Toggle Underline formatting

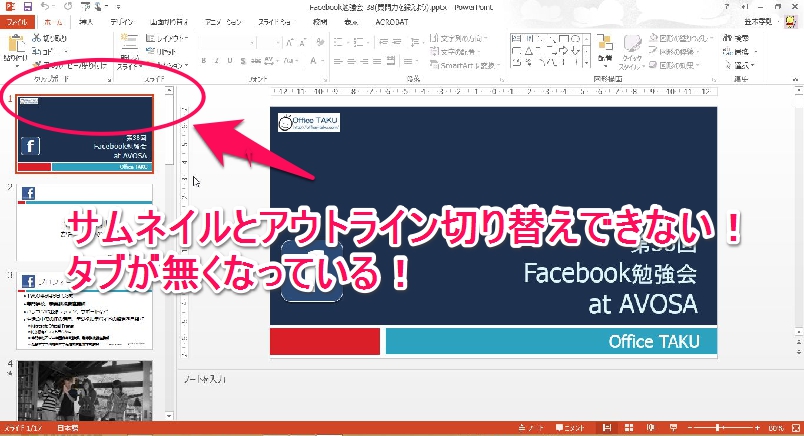(230, 61)
